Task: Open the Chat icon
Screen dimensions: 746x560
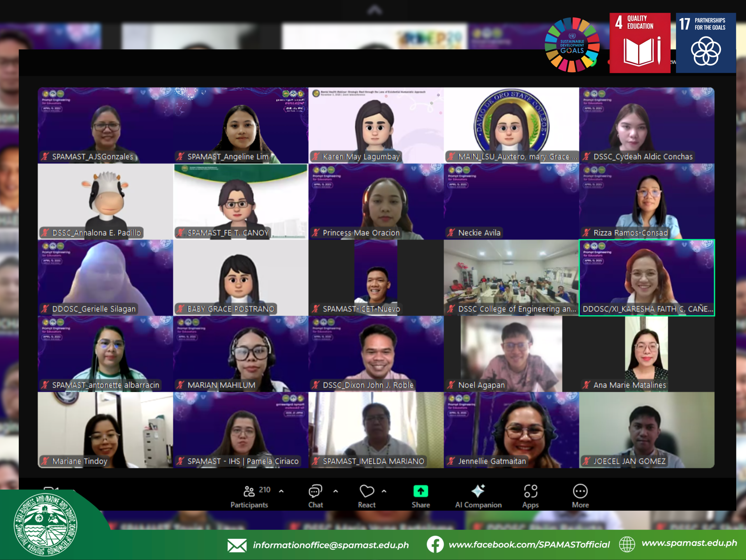Action: [x=315, y=492]
